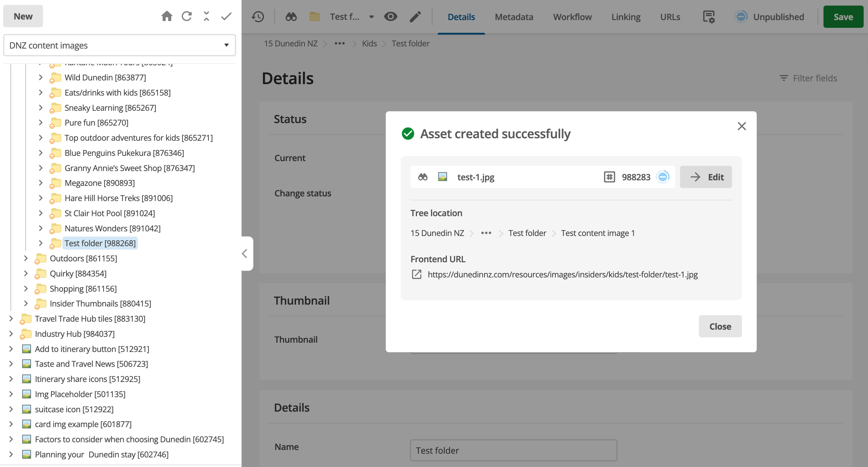
Task: Select Taste and Travel News [506723]
Action: tap(91, 364)
